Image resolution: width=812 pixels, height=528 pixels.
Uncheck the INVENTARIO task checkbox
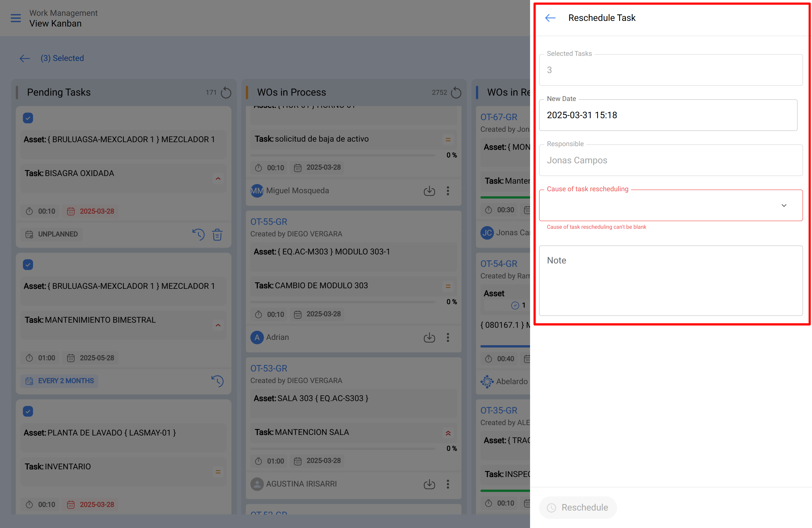(28, 411)
